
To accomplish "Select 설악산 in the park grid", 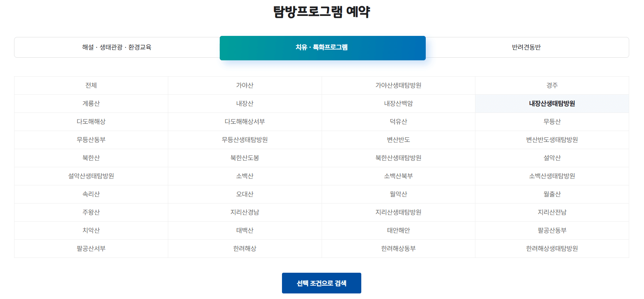I will pos(552,158).
